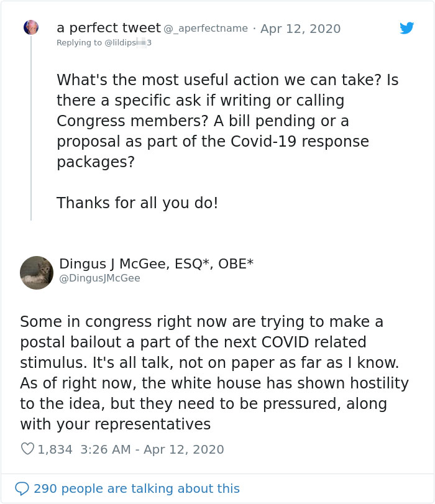This screenshot has width=435, height=504.
Task: Open Dingus J McGee's profile avatar
Action: coord(36,272)
